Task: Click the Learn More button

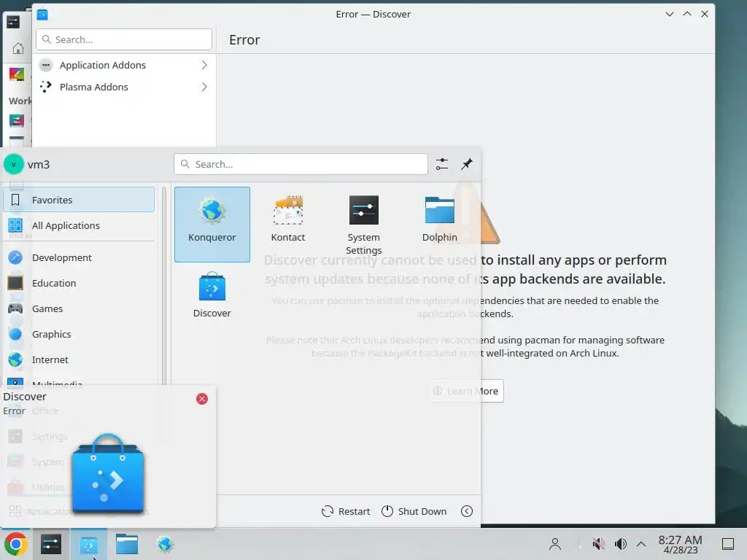Action: [x=466, y=391]
